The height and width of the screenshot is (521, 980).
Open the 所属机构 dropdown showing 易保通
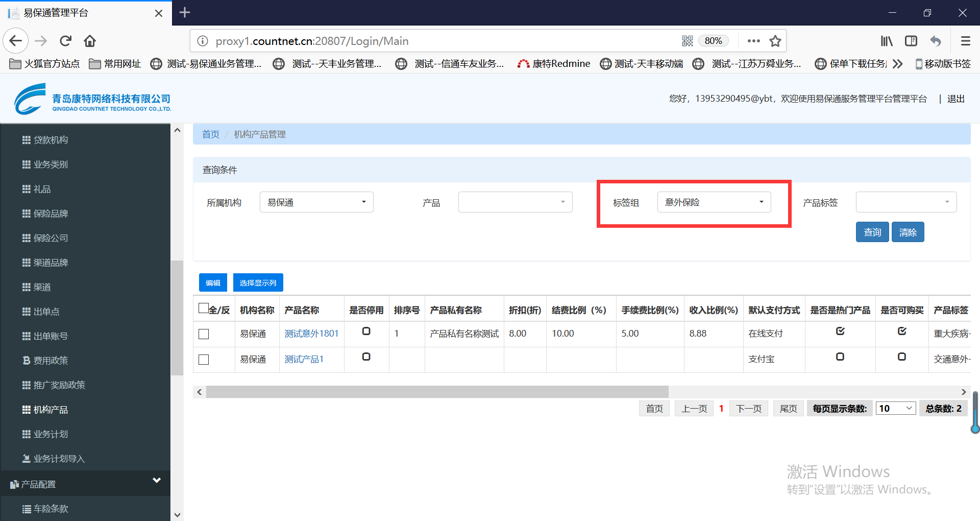316,202
